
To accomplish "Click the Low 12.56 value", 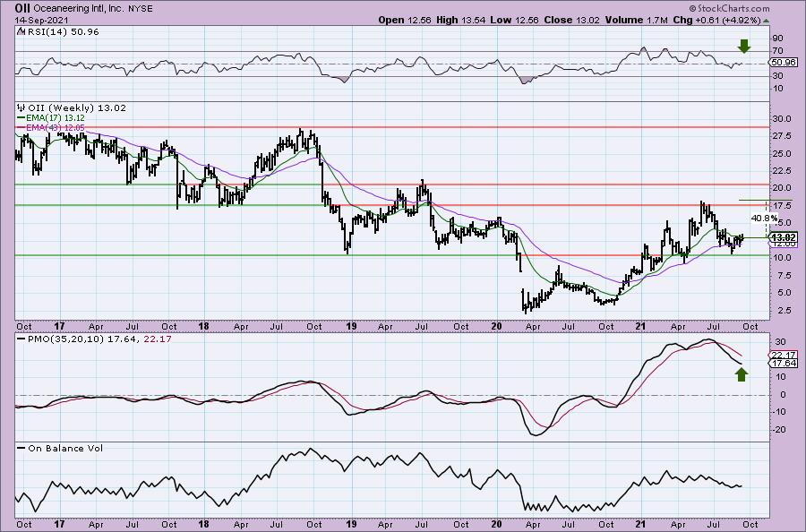I will [x=512, y=20].
